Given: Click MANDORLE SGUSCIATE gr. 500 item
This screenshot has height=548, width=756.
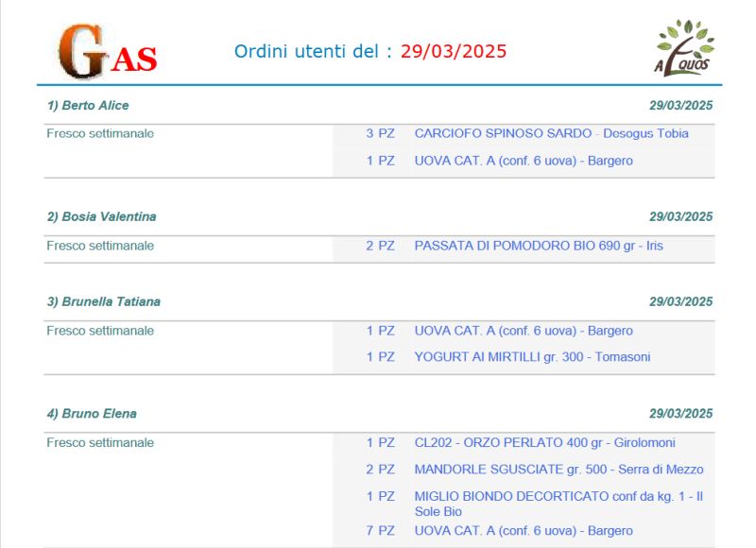Looking at the screenshot, I should pos(558,469).
